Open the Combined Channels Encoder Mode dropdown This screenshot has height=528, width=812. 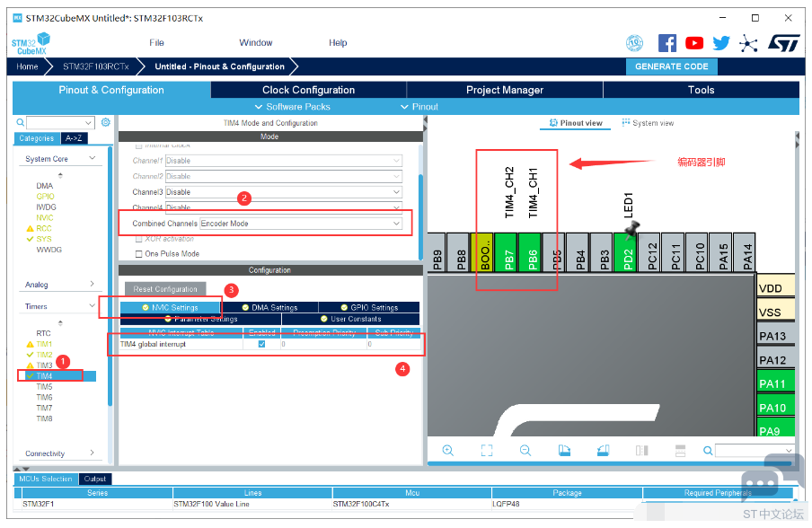301,223
